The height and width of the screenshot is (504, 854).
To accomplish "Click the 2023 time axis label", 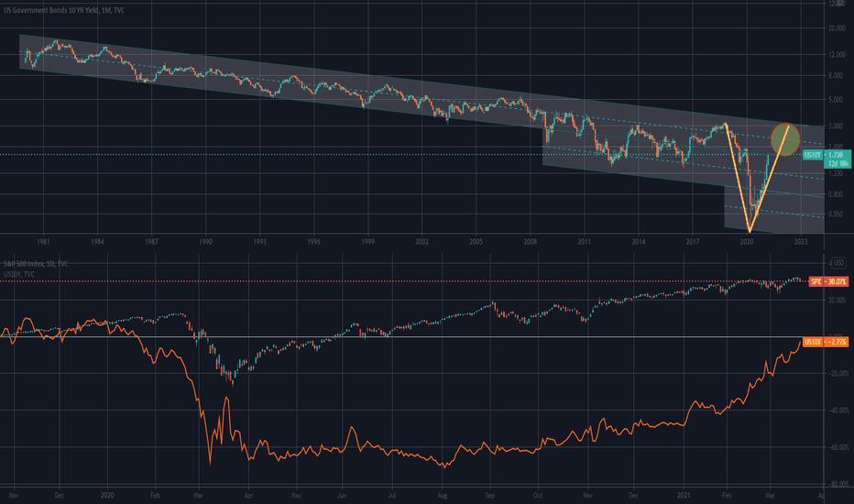I will 801,241.
